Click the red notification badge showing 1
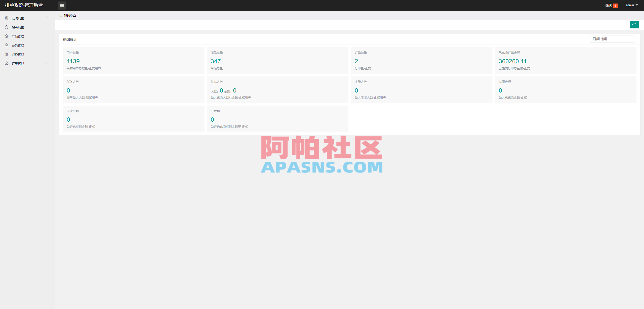 pos(615,5)
